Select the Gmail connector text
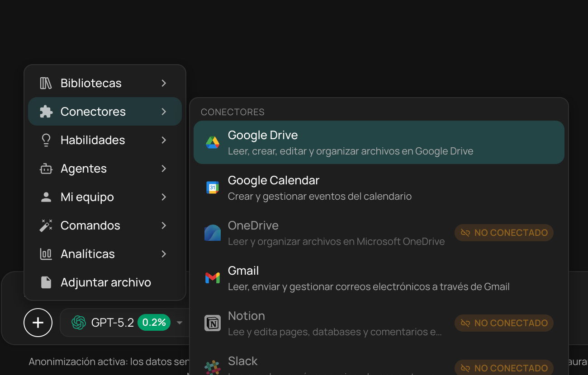 [x=243, y=271]
